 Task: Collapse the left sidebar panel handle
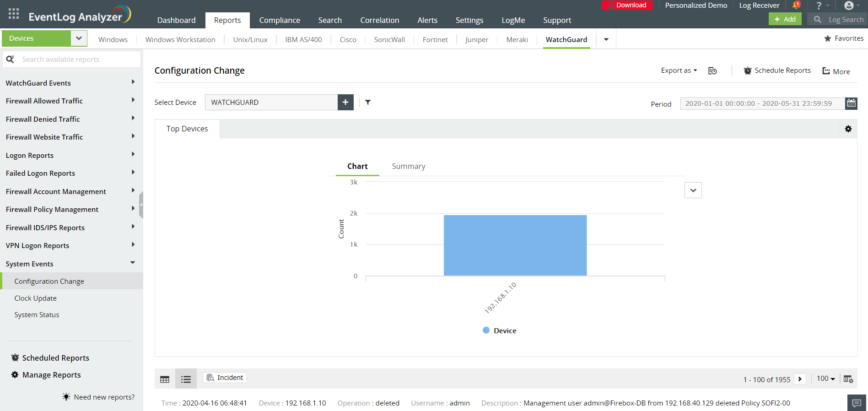pos(141,205)
